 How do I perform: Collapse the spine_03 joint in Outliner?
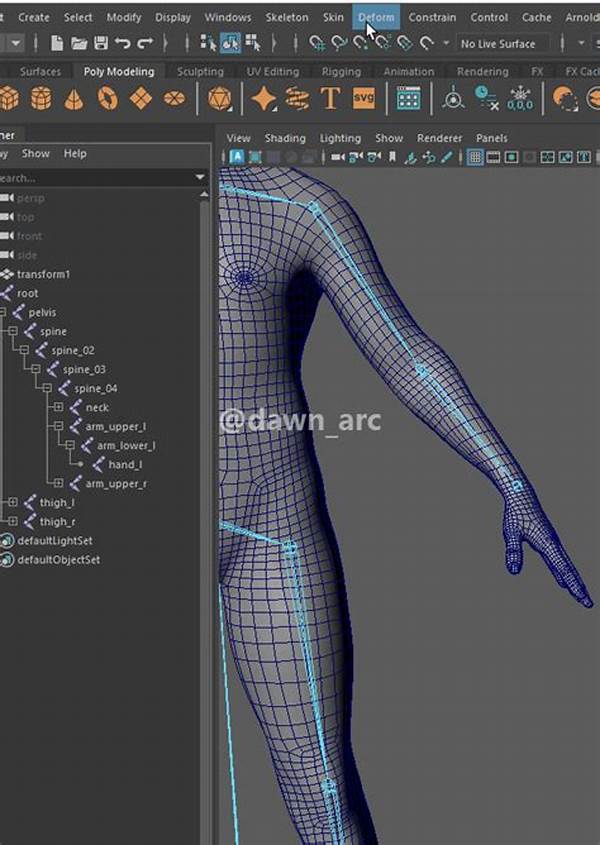36,369
